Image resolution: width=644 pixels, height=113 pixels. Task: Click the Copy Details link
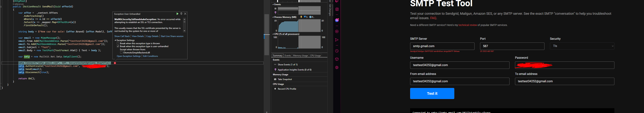point(152,36)
